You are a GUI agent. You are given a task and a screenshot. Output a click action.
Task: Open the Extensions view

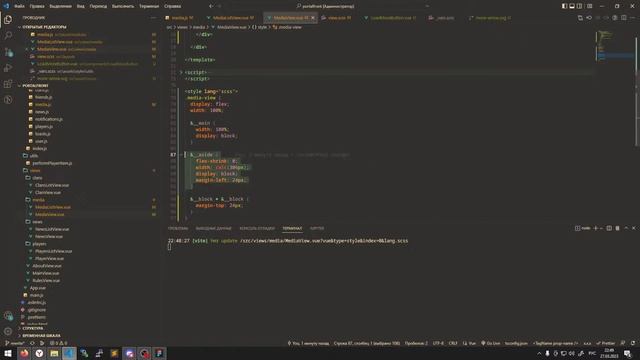(8, 84)
